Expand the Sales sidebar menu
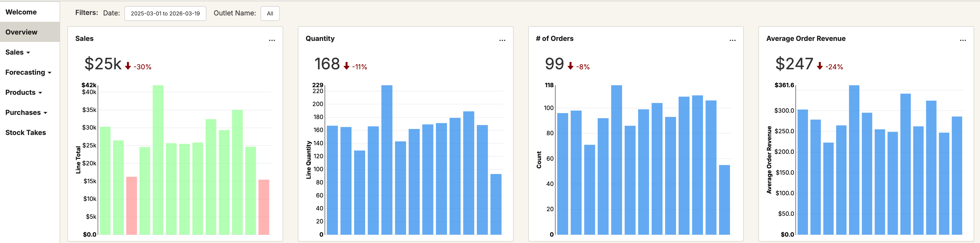The width and height of the screenshot is (980, 243). pos(17,52)
